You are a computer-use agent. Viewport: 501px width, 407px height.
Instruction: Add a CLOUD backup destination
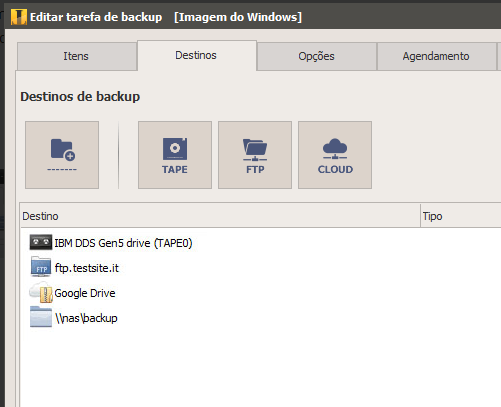(335, 155)
